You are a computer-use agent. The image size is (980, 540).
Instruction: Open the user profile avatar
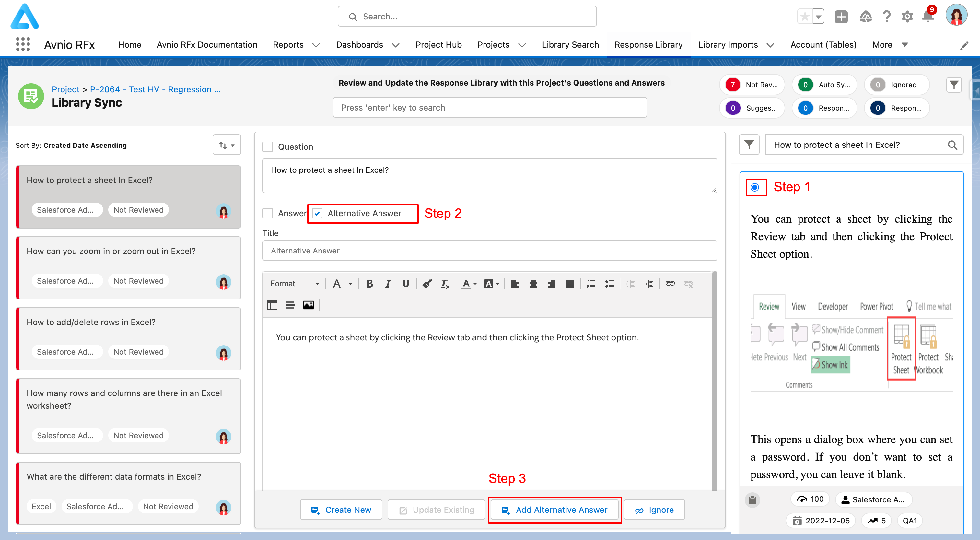click(956, 16)
